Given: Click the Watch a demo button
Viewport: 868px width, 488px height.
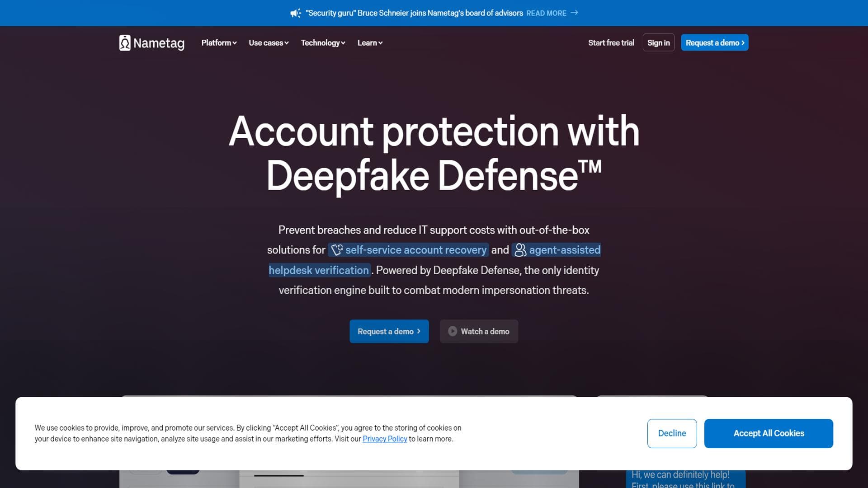Looking at the screenshot, I should 479,331.
